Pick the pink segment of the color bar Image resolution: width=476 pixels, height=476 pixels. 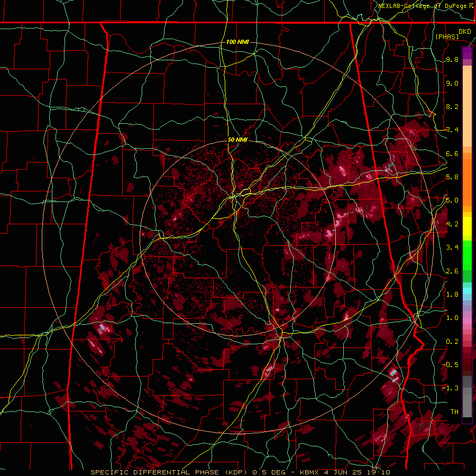(467, 321)
